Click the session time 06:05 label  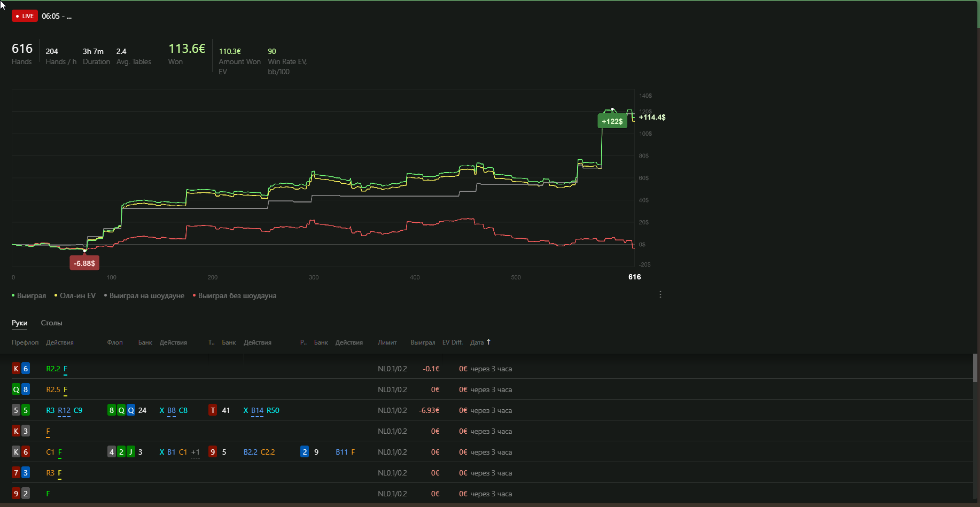pyautogui.click(x=56, y=16)
